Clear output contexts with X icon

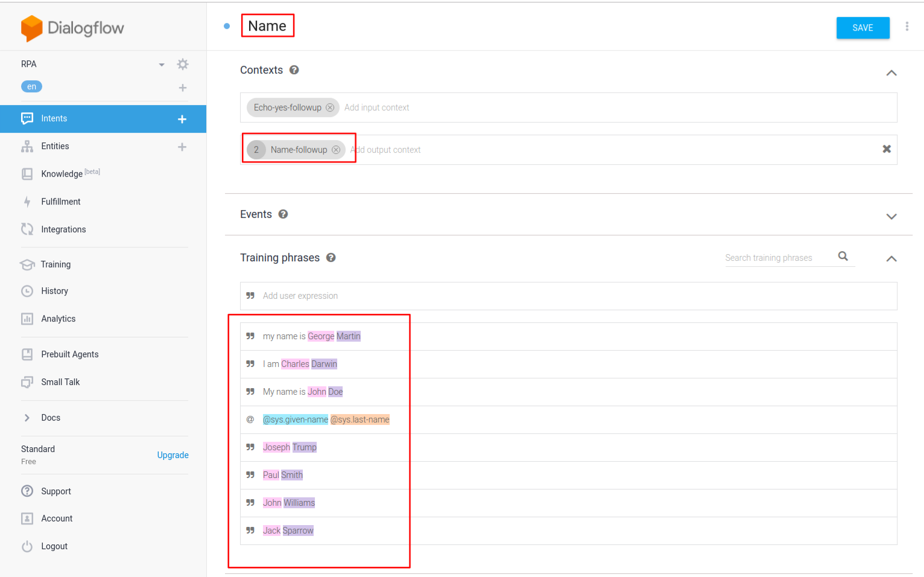click(x=887, y=149)
